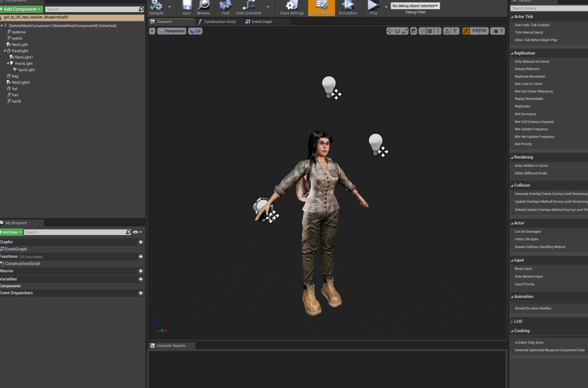588x388 pixels.
Task: Toggle scale snapping in viewport toolbar
Action: click(466, 31)
